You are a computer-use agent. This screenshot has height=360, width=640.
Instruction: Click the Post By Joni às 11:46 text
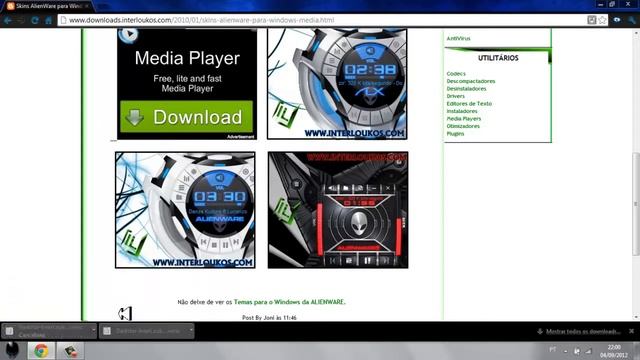tap(269, 318)
